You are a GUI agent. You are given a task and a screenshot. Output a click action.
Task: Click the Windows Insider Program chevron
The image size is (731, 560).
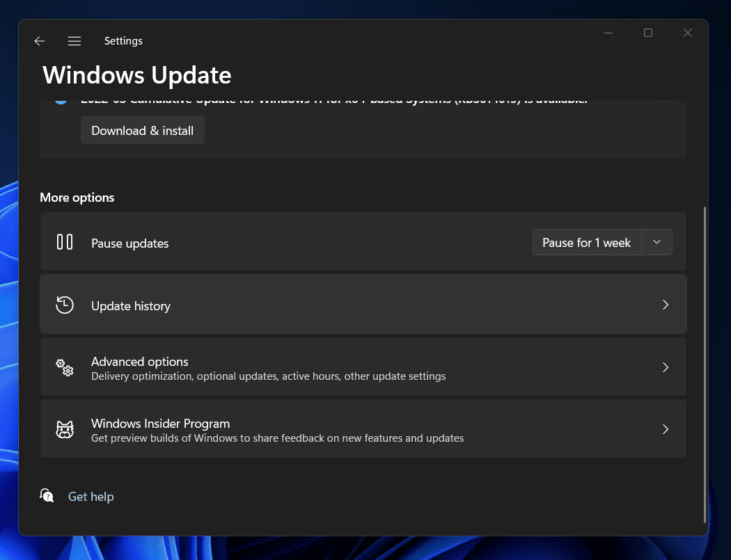(x=665, y=429)
